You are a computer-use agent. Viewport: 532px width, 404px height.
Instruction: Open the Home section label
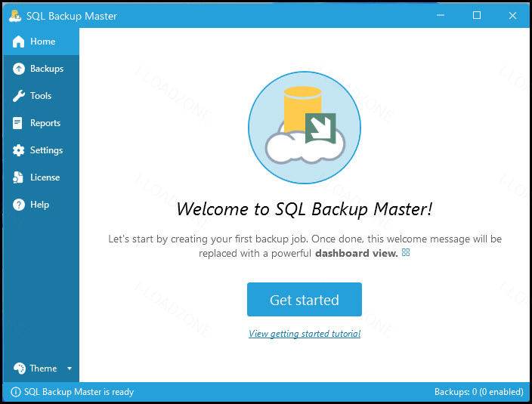43,42
